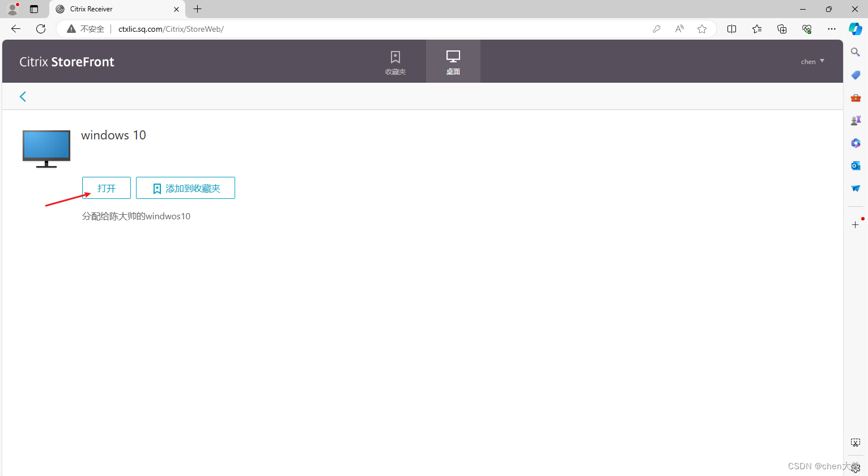
Task: Click the description 分配给陈大帅的windwos10
Action: pyautogui.click(x=136, y=216)
